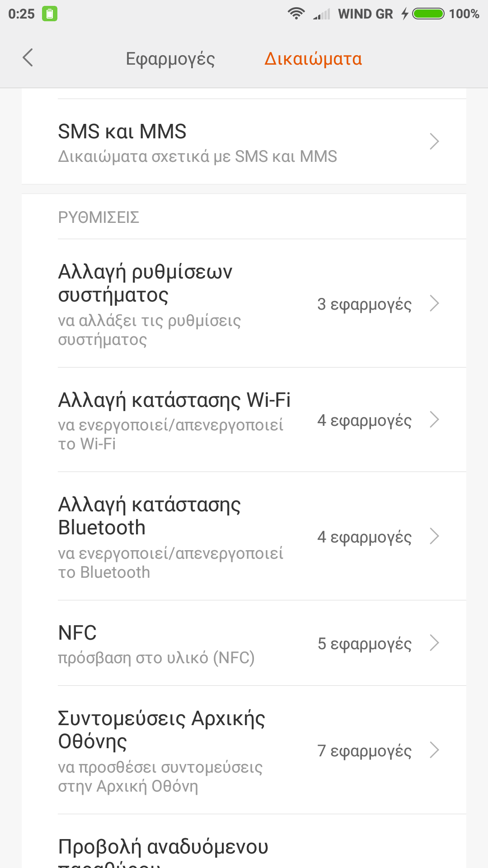
Task: Tap the green battery indicator icon
Action: [x=428, y=14]
